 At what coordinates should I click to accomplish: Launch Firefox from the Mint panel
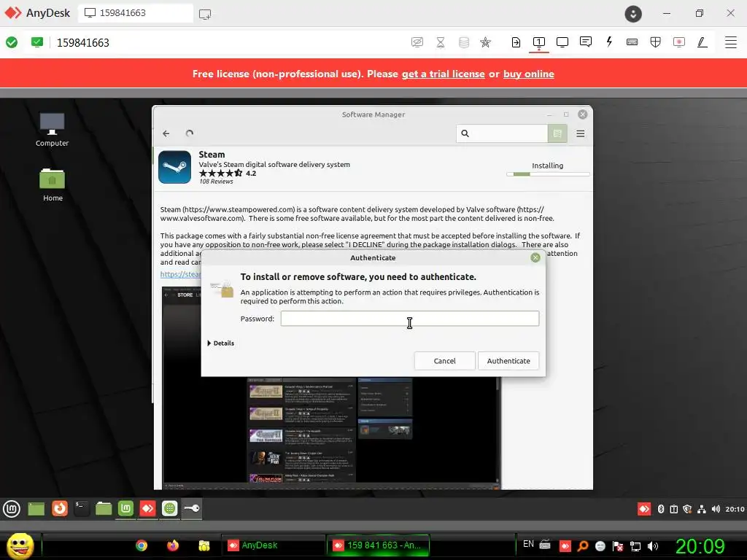click(x=60, y=508)
